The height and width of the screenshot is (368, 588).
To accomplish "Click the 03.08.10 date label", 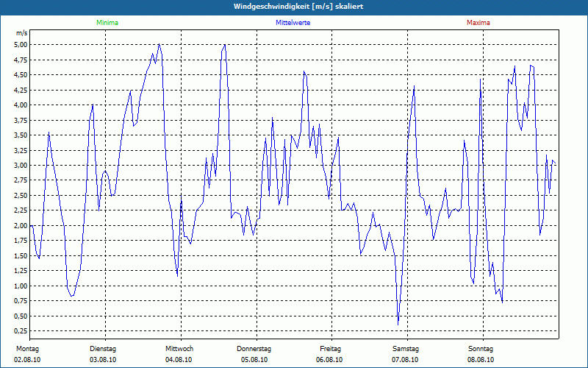I will point(103,360).
